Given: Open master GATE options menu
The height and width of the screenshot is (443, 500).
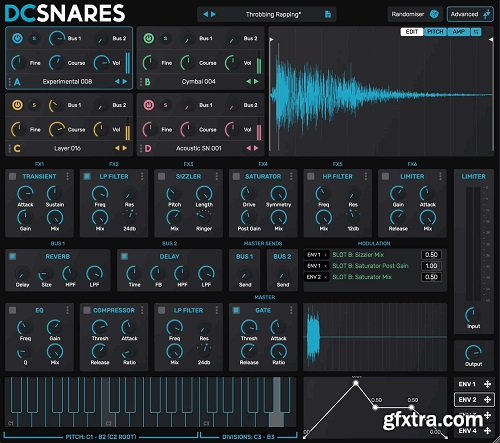Looking at the screenshot, I should pyautogui.click(x=291, y=310).
